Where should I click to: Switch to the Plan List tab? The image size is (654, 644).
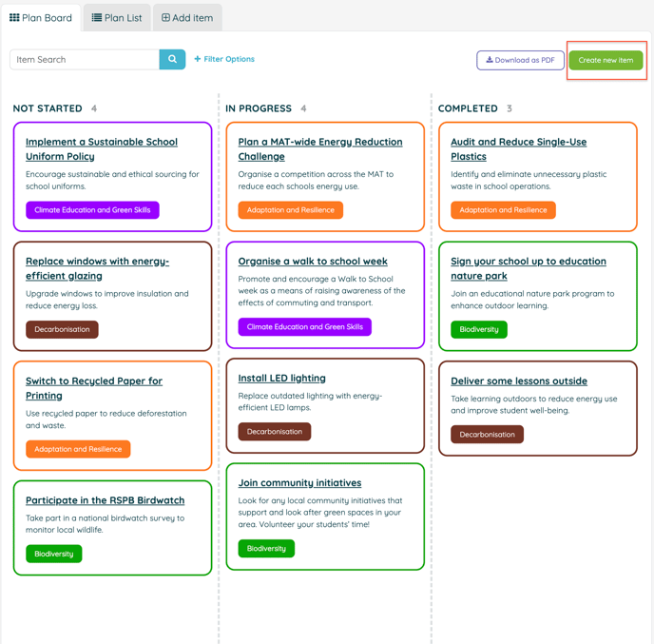[117, 17]
